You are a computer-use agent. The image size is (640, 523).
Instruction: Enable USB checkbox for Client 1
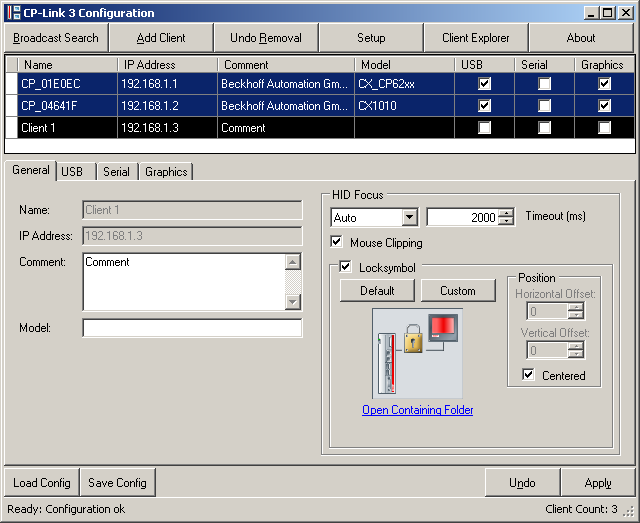click(x=484, y=128)
